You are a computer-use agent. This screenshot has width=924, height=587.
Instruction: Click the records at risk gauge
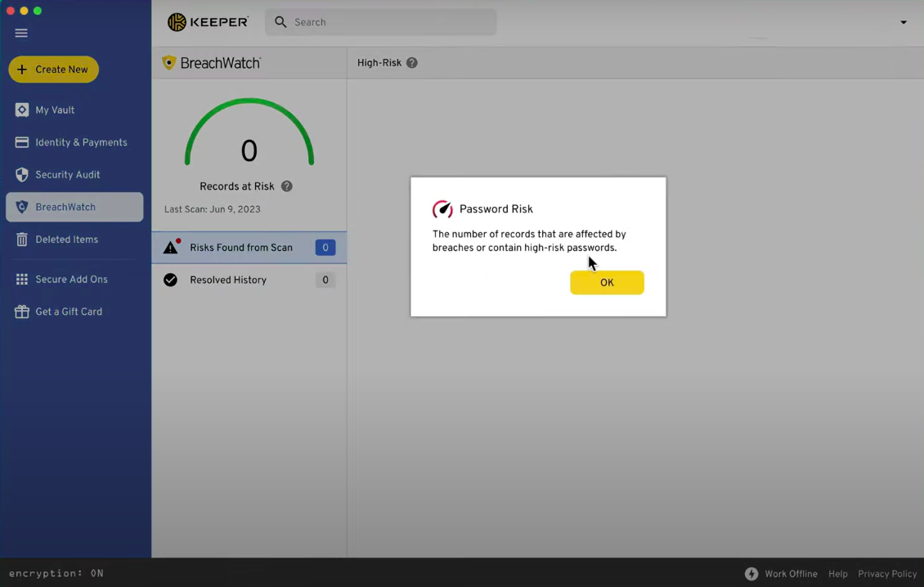tap(249, 132)
